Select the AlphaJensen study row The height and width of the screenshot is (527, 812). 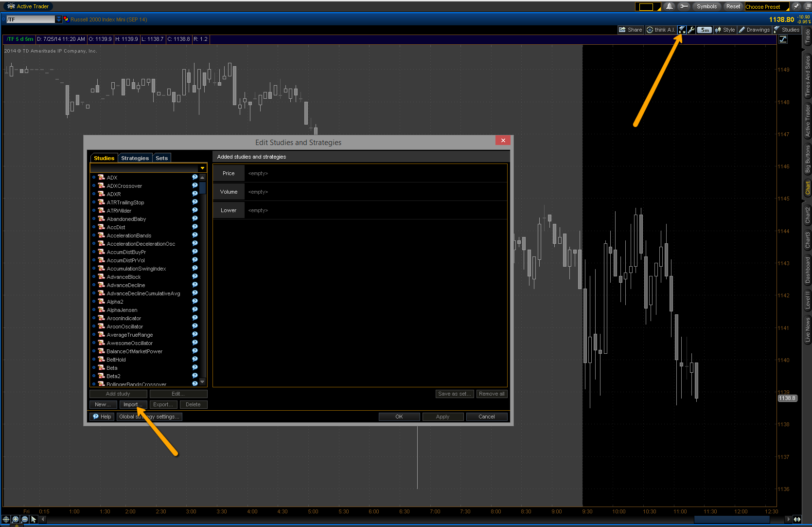[x=144, y=309]
